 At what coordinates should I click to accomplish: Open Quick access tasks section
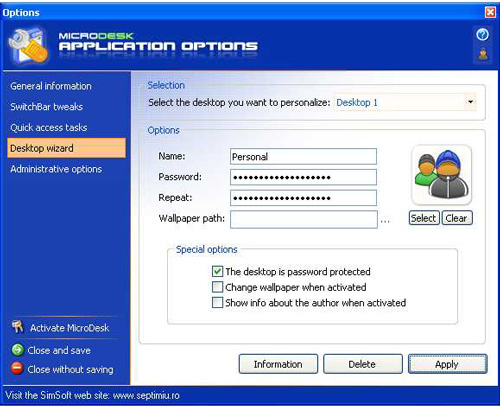[x=49, y=127]
